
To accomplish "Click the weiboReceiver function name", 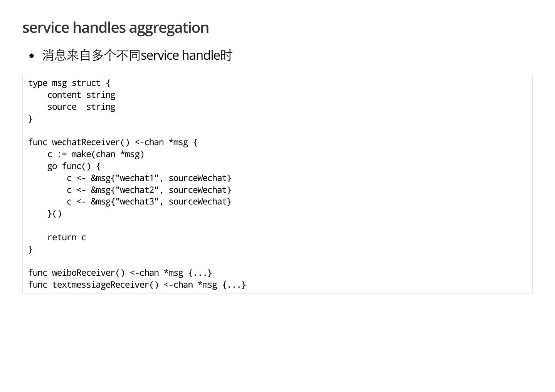I will coord(84,273).
